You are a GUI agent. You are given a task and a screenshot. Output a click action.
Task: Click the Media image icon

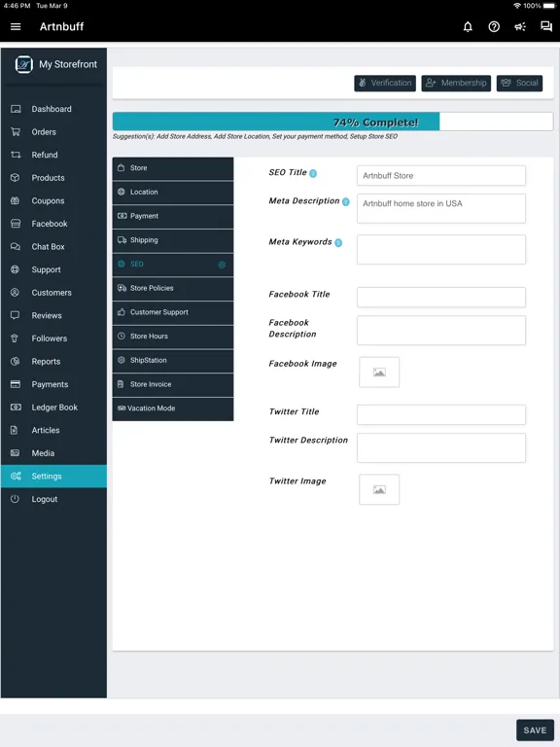pos(16,453)
